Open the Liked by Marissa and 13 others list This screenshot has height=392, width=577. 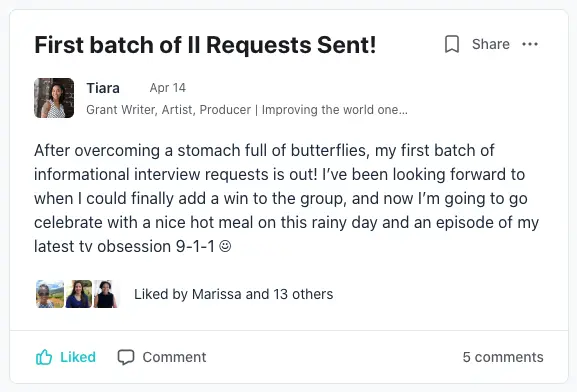tap(234, 294)
